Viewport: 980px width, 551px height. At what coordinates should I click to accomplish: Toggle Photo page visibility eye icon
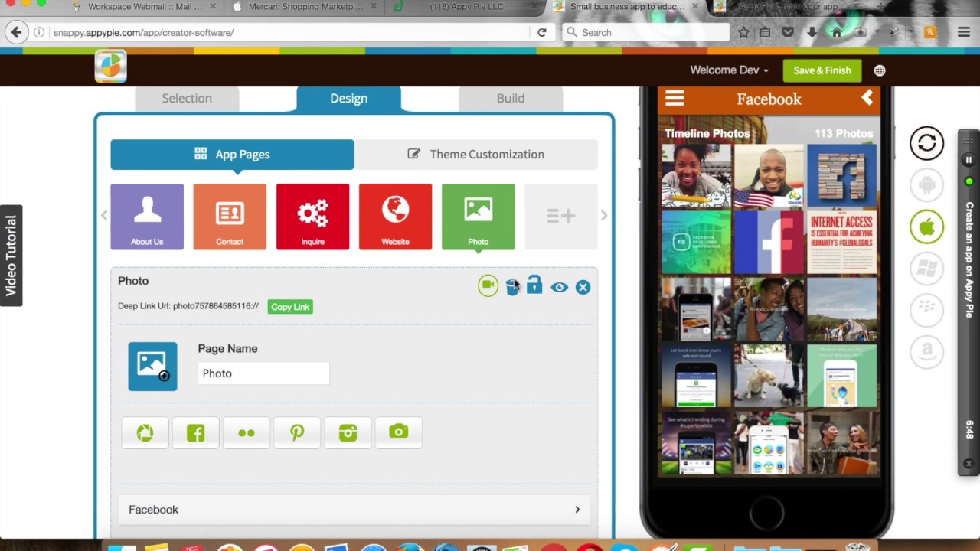point(559,287)
